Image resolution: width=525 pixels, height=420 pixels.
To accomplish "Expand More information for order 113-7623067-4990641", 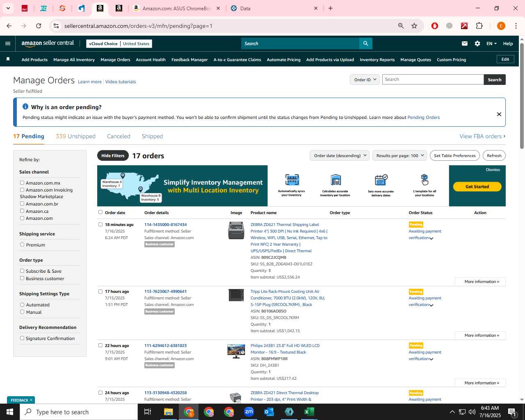I will [x=480, y=336].
